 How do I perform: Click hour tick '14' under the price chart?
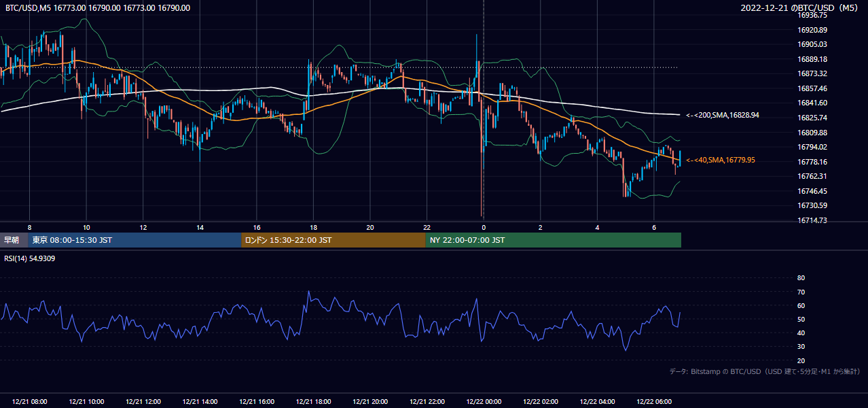[x=200, y=227]
